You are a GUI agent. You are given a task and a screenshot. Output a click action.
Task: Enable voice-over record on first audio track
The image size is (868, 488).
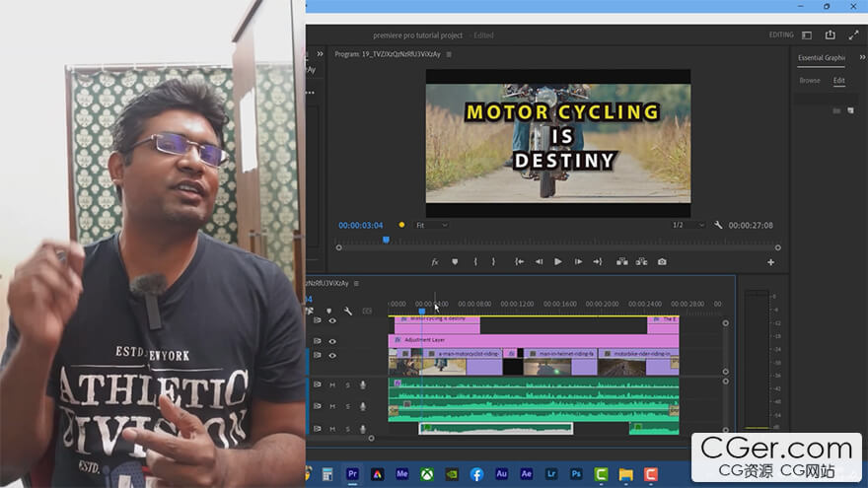[363, 385]
